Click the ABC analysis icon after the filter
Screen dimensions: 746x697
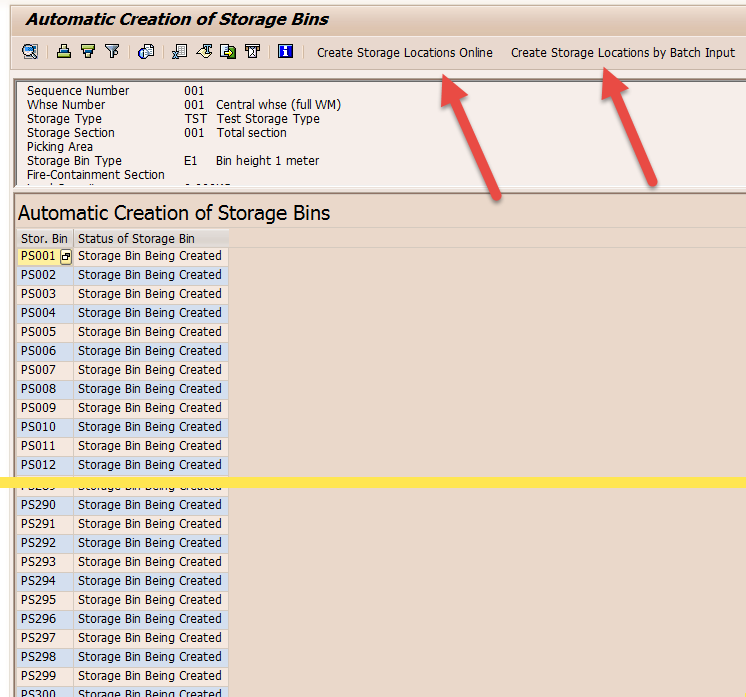pos(146,52)
